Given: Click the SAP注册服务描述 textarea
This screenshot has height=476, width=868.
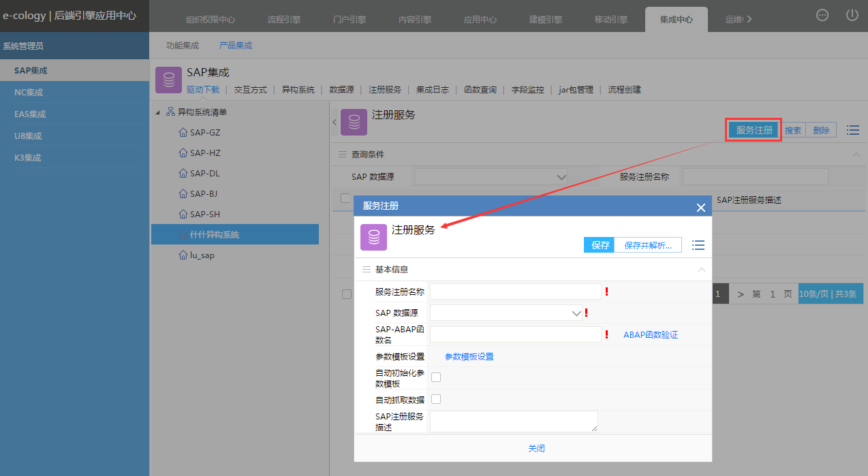Looking at the screenshot, I should tap(514, 421).
